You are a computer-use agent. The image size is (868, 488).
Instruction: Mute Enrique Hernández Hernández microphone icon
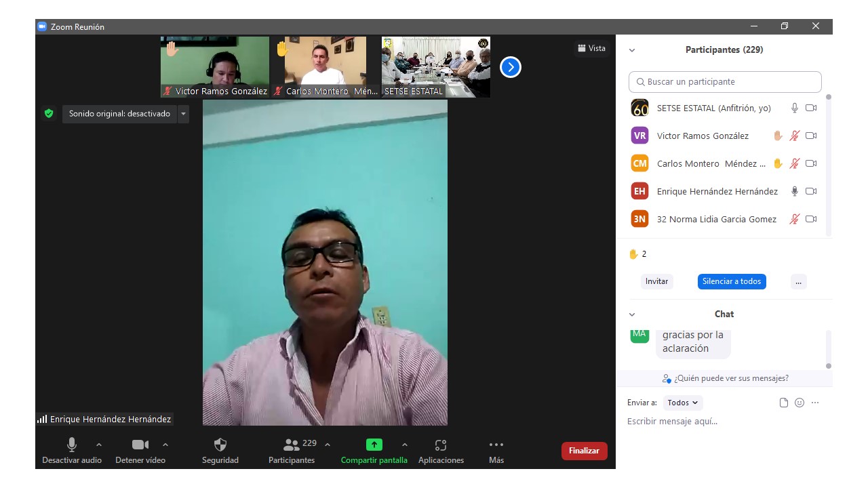tap(795, 191)
